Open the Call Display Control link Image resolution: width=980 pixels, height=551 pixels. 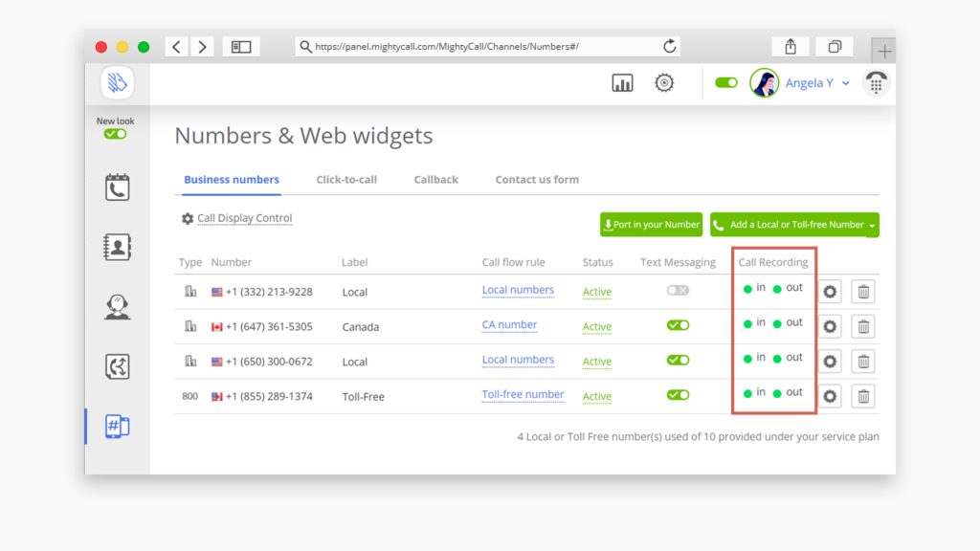tap(244, 218)
